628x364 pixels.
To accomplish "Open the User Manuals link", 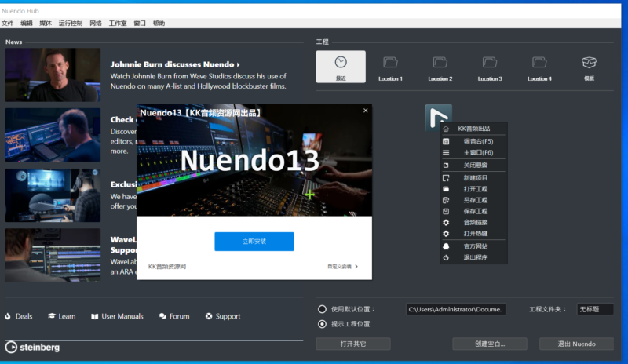I will click(x=117, y=316).
